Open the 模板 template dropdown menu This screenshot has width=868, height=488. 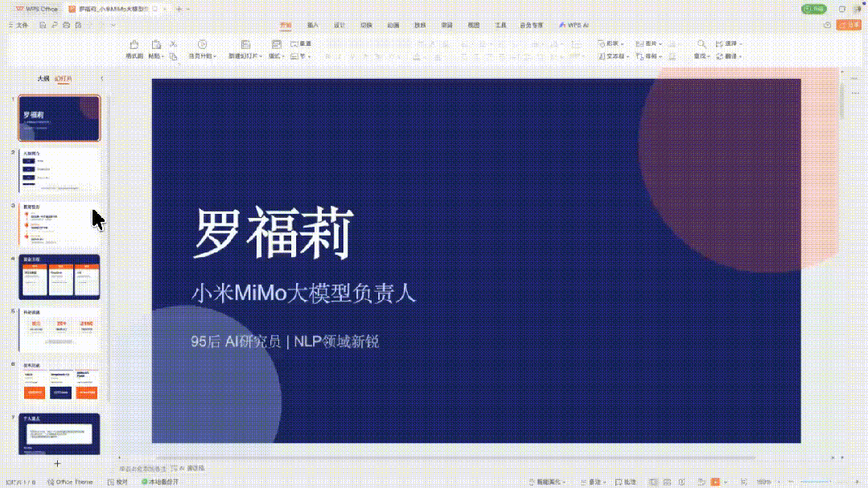pos(278,55)
